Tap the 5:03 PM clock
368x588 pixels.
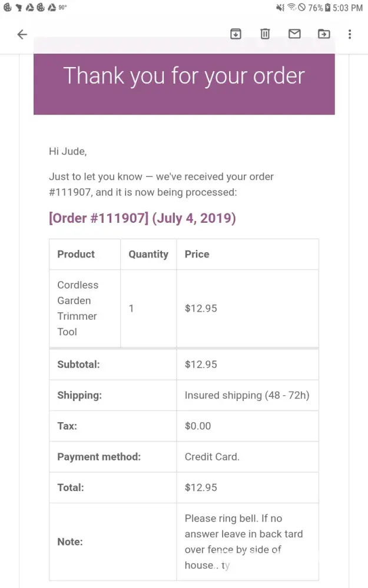(348, 8)
